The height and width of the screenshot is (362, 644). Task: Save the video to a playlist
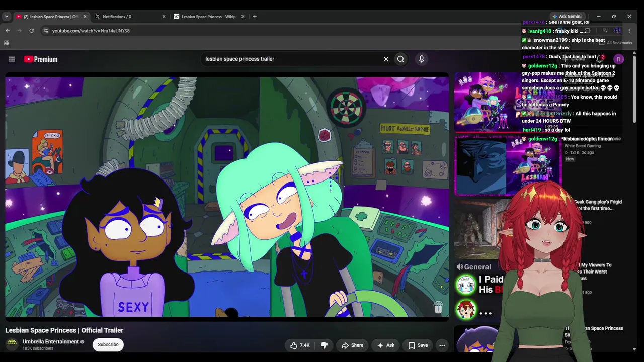pyautogui.click(x=418, y=345)
